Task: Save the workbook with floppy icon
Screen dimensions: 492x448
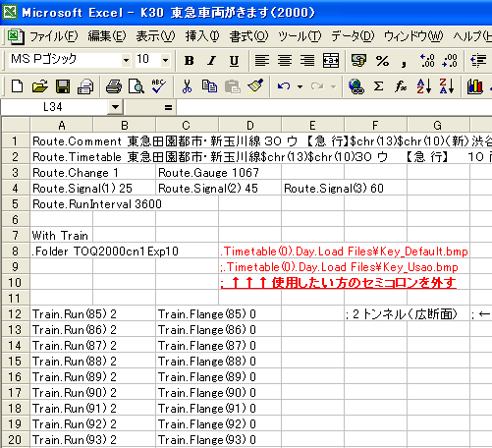Action: pyautogui.click(x=63, y=86)
